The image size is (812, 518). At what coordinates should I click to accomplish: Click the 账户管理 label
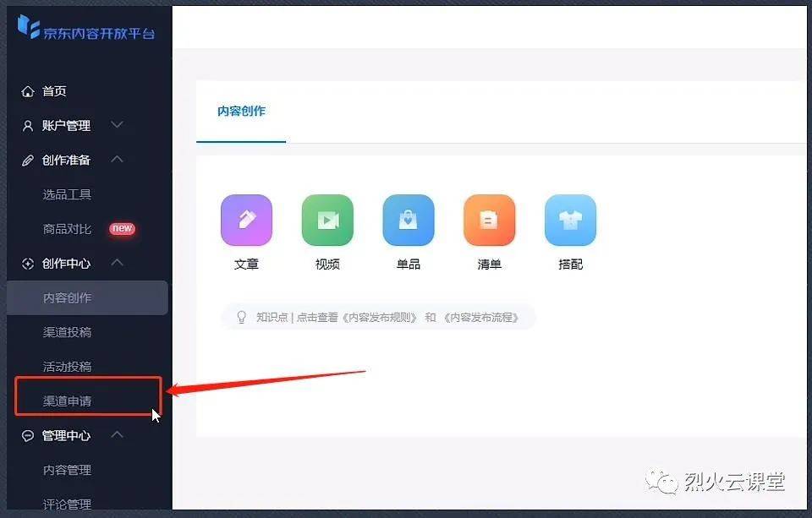point(66,126)
